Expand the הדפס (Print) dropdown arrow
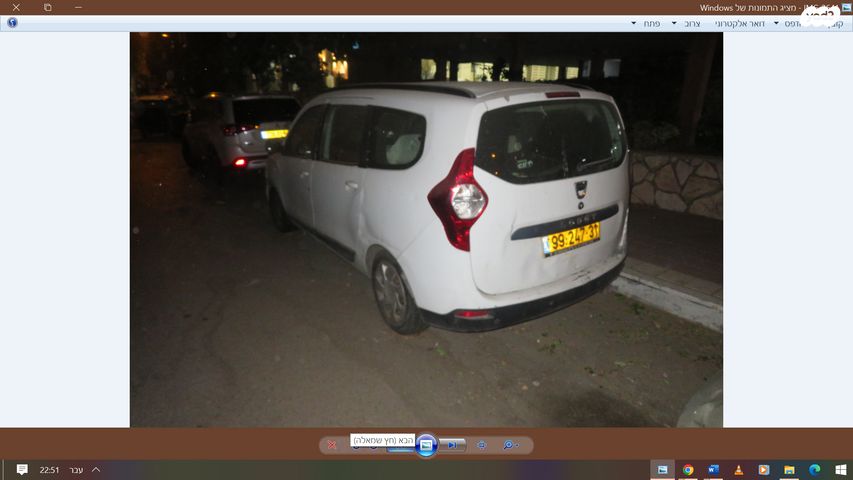 tap(776, 22)
